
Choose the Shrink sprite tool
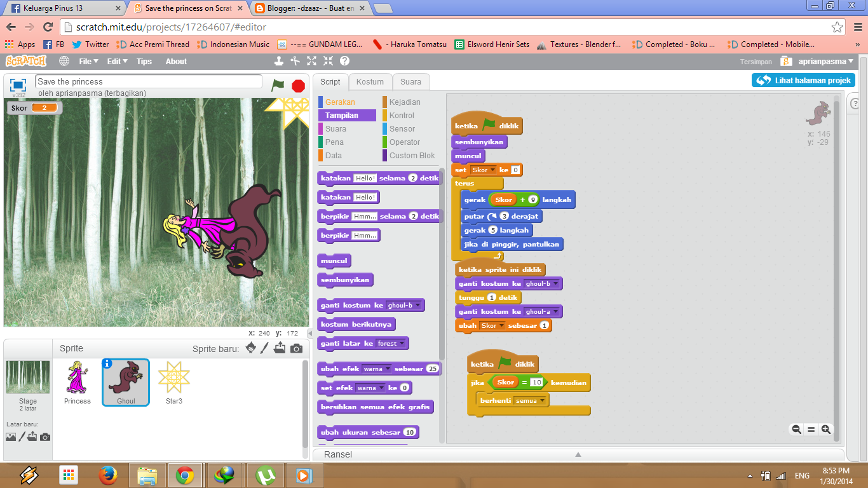click(328, 61)
